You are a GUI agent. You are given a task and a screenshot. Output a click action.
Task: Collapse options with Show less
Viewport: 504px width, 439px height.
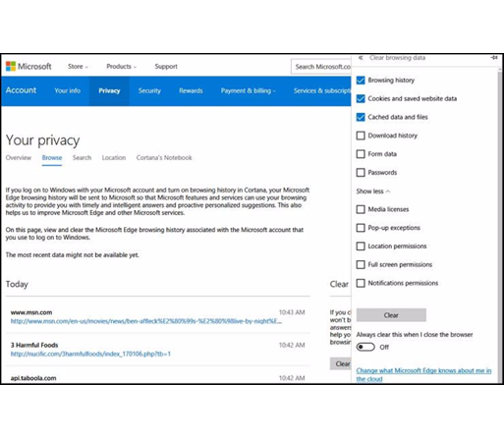coord(373,192)
